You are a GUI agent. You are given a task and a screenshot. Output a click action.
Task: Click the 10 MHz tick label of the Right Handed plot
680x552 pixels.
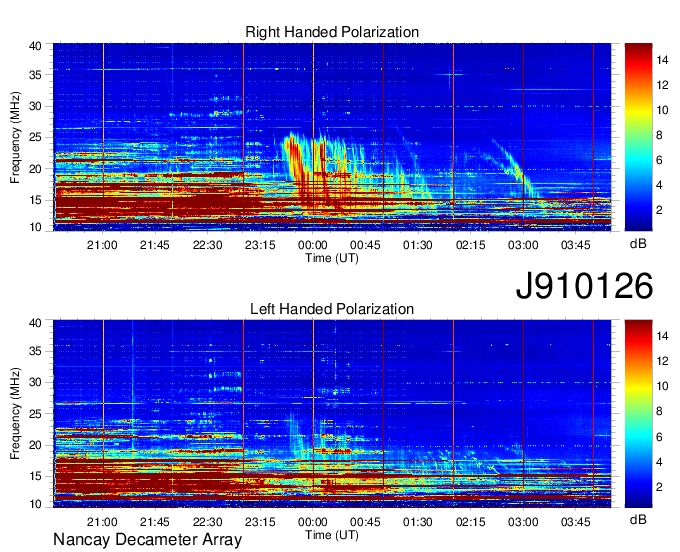tap(35, 227)
